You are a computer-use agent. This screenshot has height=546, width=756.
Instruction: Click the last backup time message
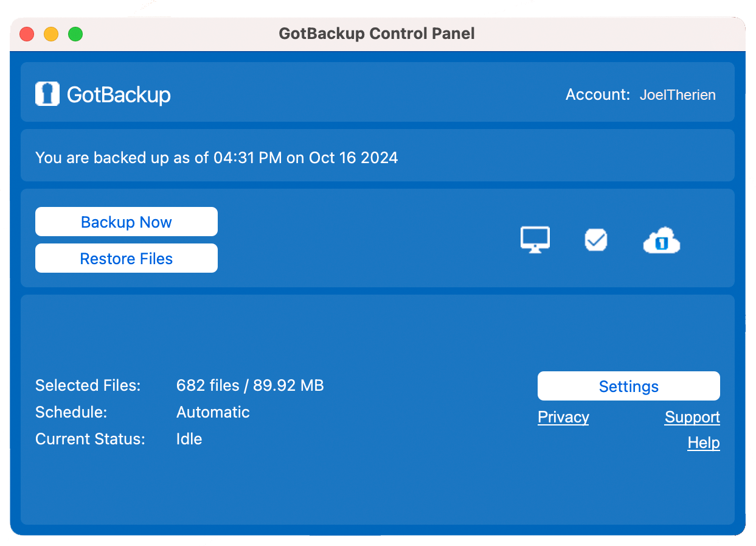(x=217, y=158)
